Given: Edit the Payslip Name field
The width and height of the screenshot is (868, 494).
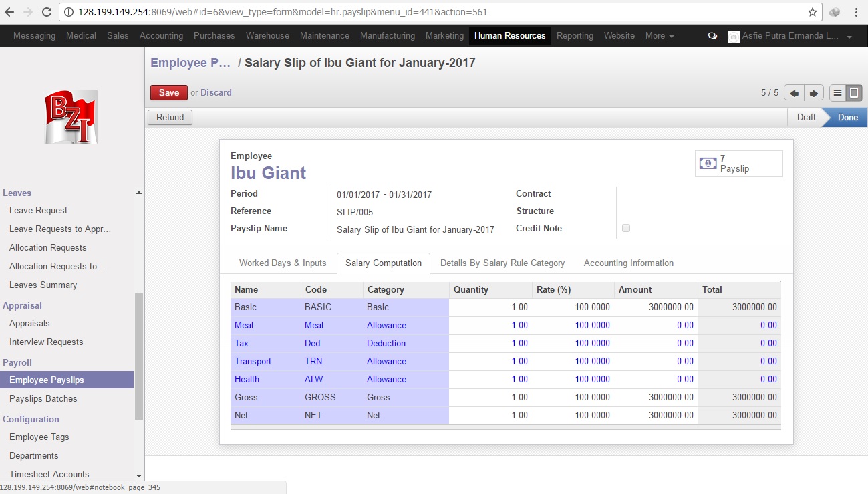Looking at the screenshot, I should click(x=416, y=230).
